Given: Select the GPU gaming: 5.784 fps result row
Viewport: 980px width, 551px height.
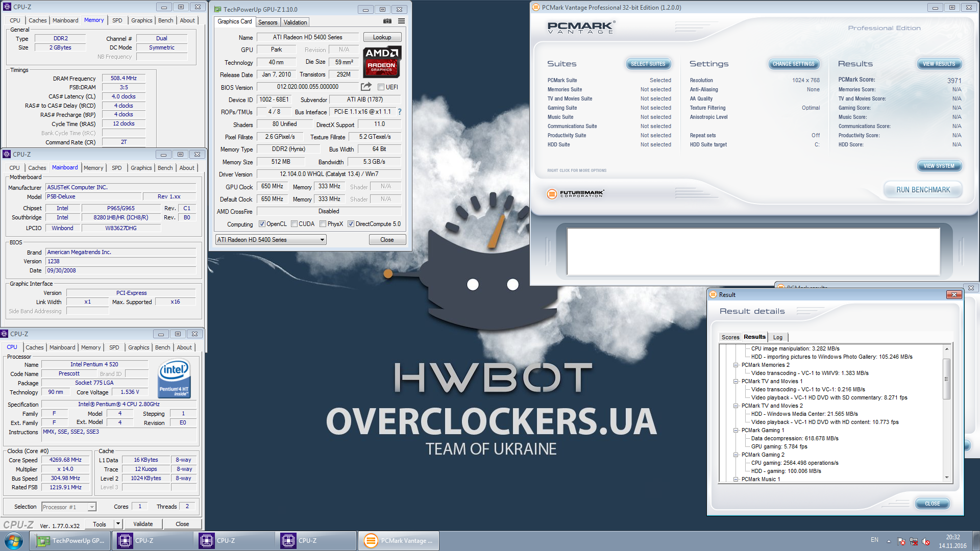Looking at the screenshot, I should [x=779, y=446].
